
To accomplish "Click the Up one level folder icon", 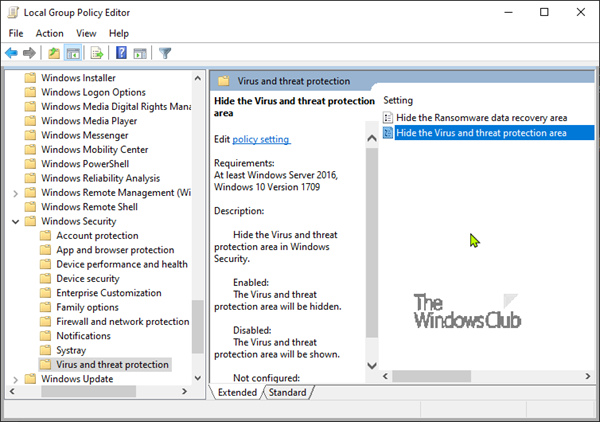I will 54,53.
